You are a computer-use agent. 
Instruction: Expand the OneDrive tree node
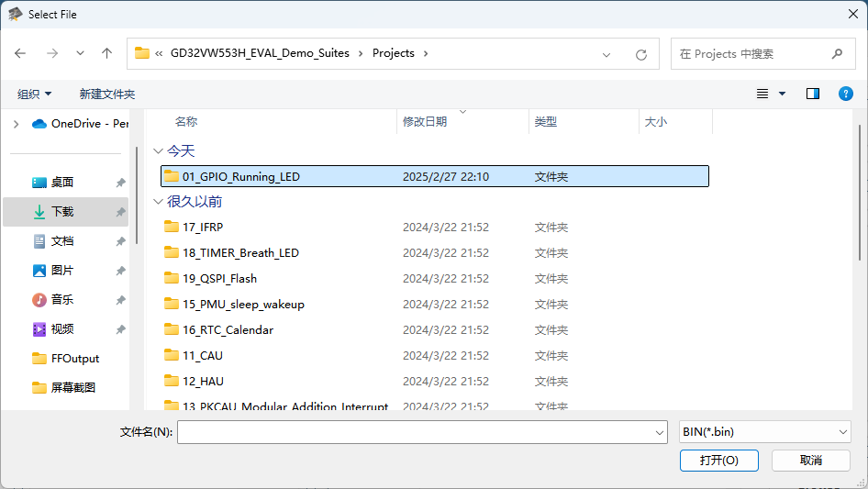tap(16, 124)
